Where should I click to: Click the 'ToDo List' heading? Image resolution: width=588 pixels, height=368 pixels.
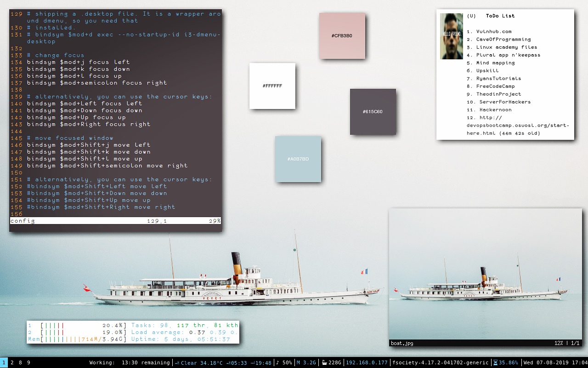pos(500,16)
